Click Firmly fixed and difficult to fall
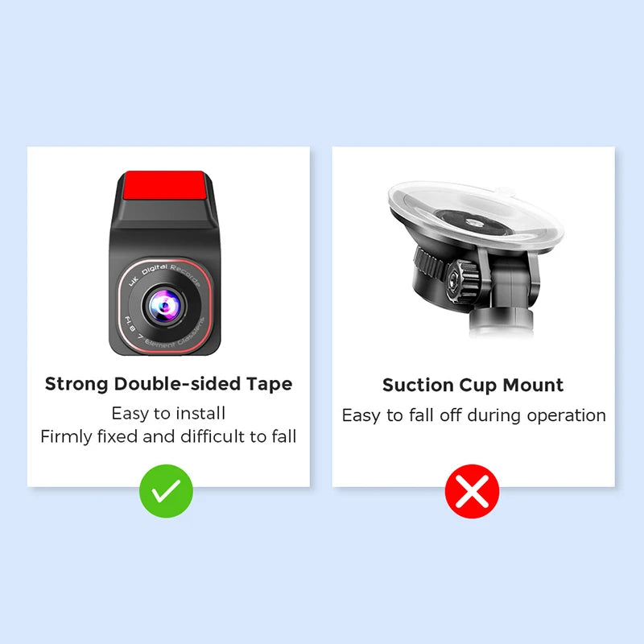 coord(168,436)
